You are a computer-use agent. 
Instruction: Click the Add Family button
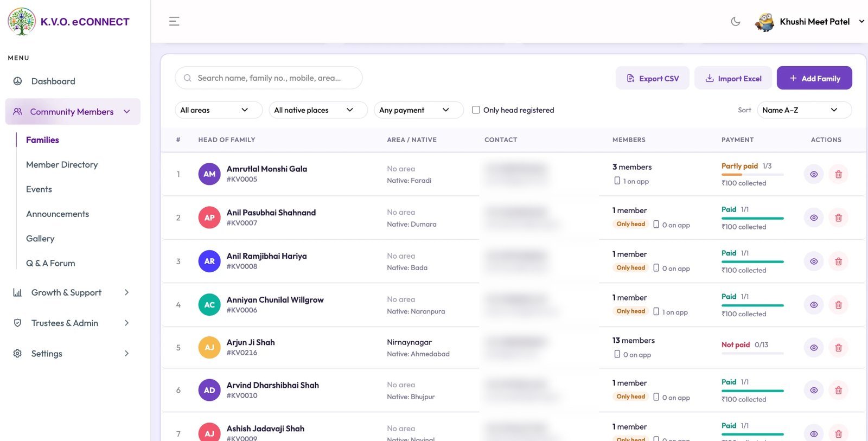(x=814, y=78)
